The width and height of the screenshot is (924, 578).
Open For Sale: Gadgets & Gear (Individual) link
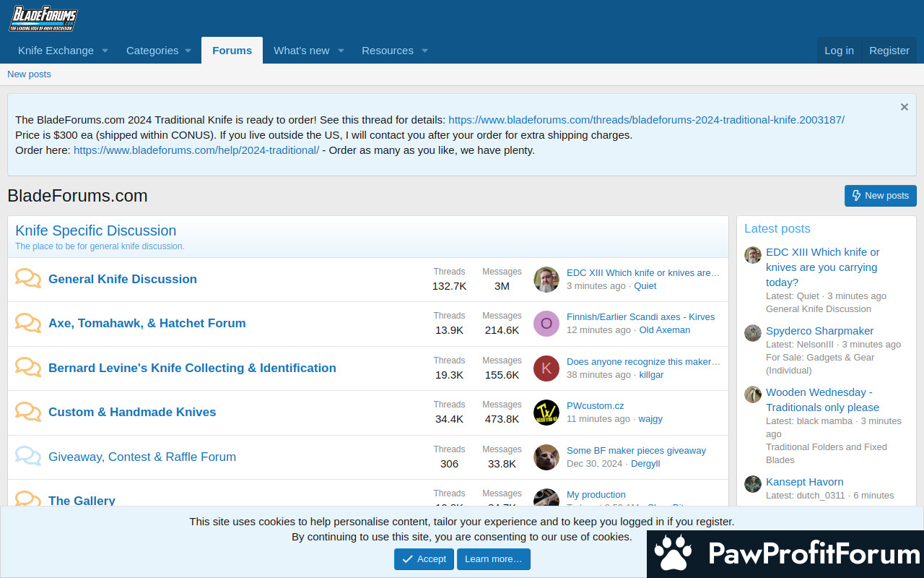point(820,363)
